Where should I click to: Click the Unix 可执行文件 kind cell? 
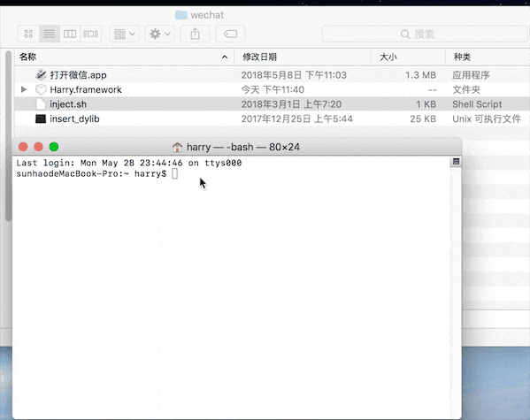point(487,119)
